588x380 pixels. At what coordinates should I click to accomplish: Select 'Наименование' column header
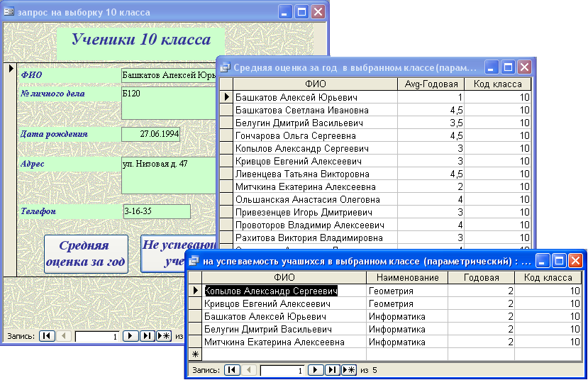tap(407, 277)
